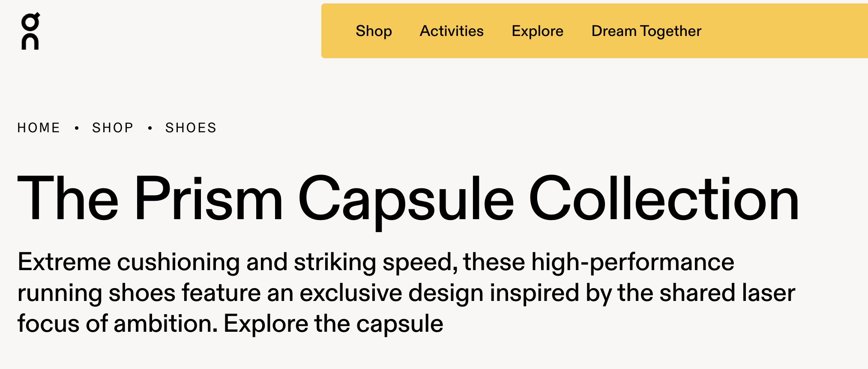Click the leading "The" in the heading
Viewport: 868px width, 369px height.
tap(68, 199)
